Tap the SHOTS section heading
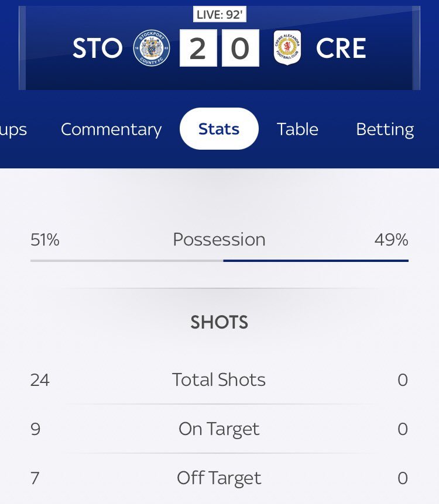439x504 pixels. click(x=219, y=322)
